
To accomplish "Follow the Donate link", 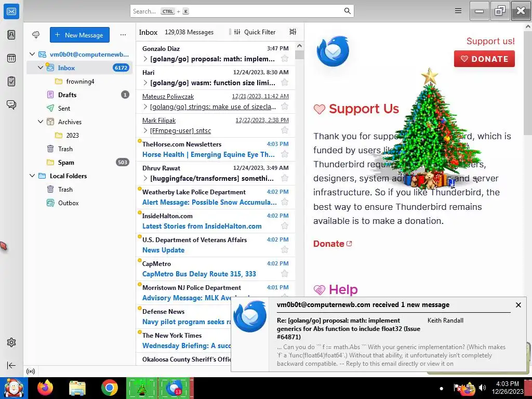I will [x=332, y=244].
